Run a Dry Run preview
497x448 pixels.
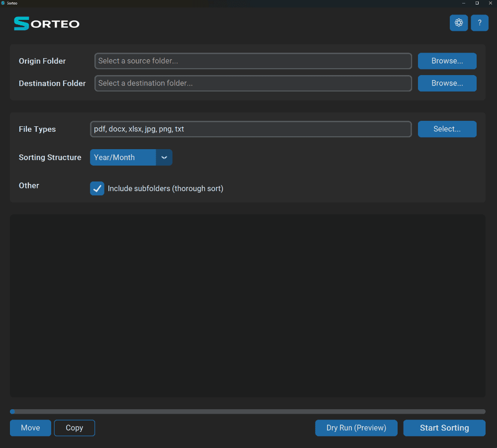356,428
